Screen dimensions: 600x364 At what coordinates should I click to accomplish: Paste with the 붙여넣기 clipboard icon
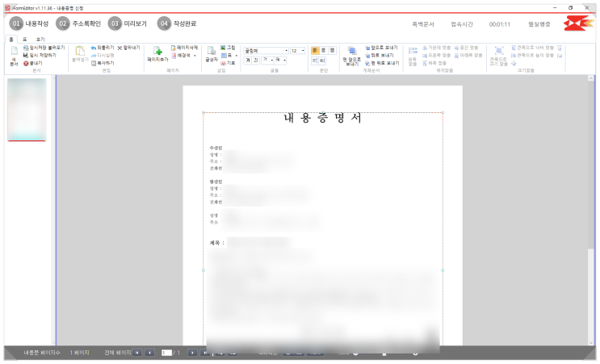pyautogui.click(x=80, y=54)
